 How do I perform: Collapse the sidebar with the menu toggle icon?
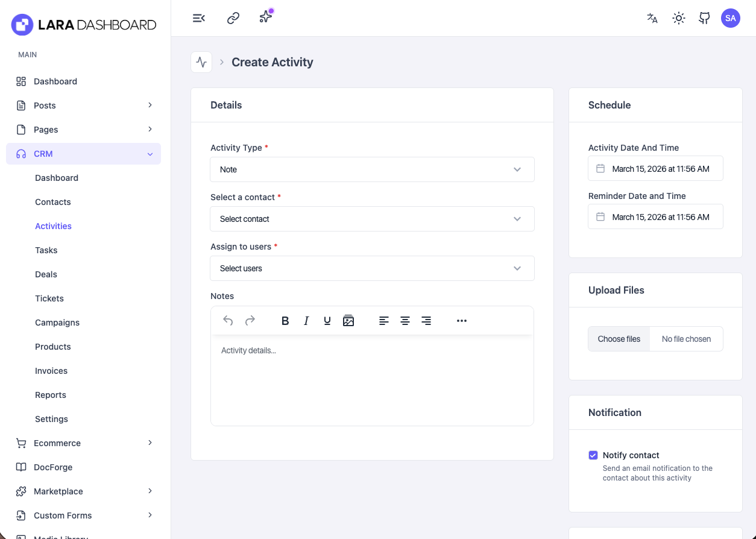coord(199,18)
